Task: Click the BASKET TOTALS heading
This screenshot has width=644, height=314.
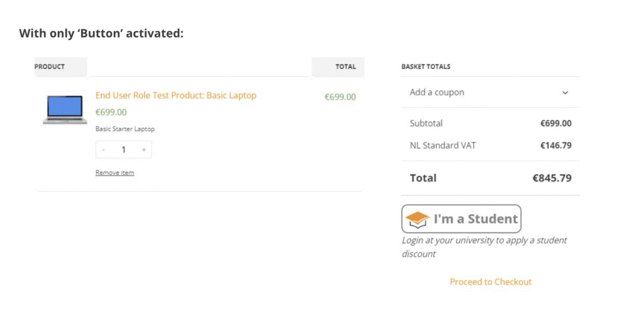Action: tap(426, 67)
